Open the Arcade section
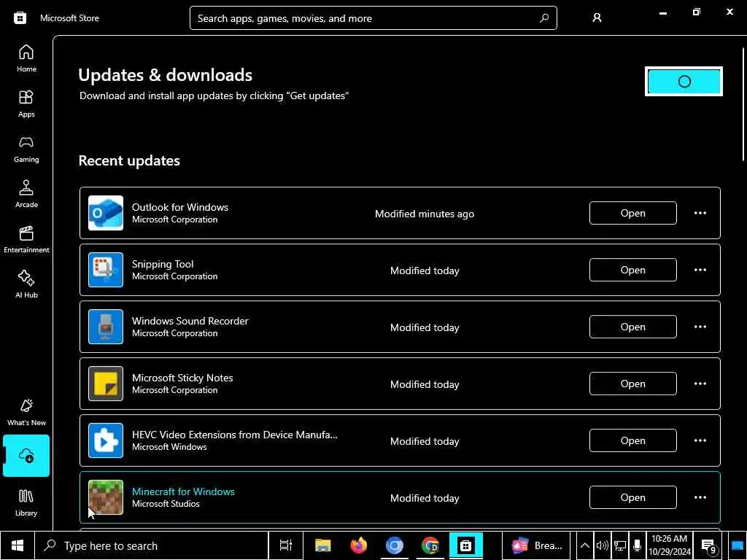747x560 pixels. [26, 194]
